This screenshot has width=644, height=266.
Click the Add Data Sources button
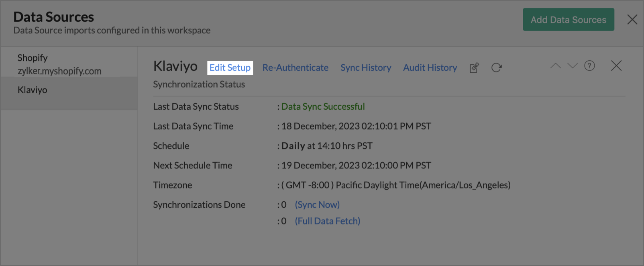tap(568, 20)
